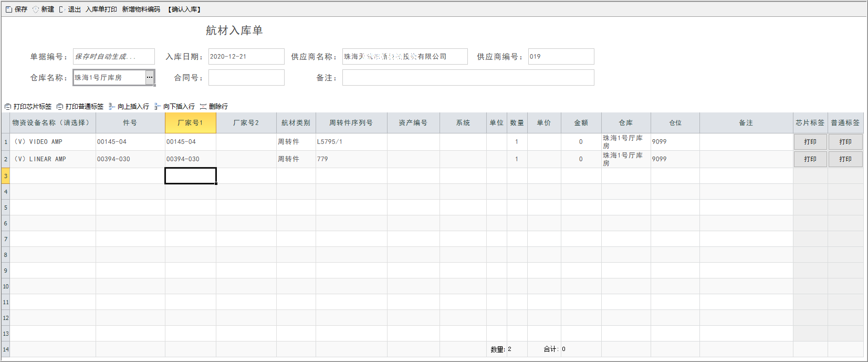Click the 备注 column header in grid

coord(746,123)
